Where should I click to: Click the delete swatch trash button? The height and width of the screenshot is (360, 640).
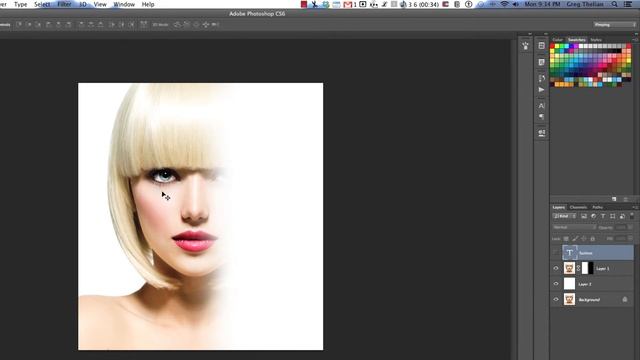tap(625, 199)
